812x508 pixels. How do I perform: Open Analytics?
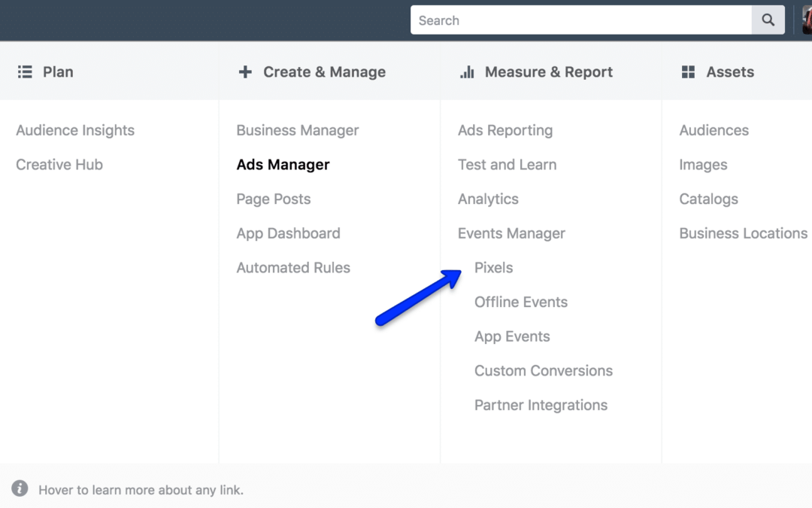[488, 199]
